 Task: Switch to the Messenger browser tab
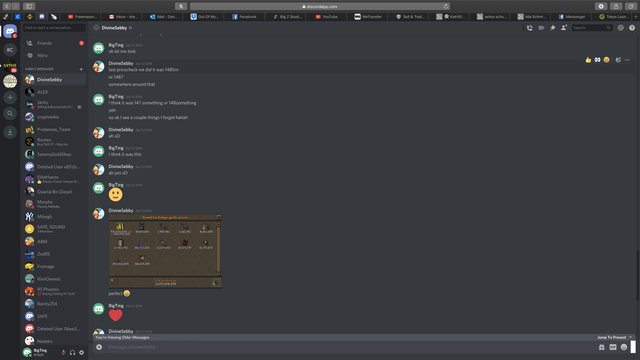(572, 17)
